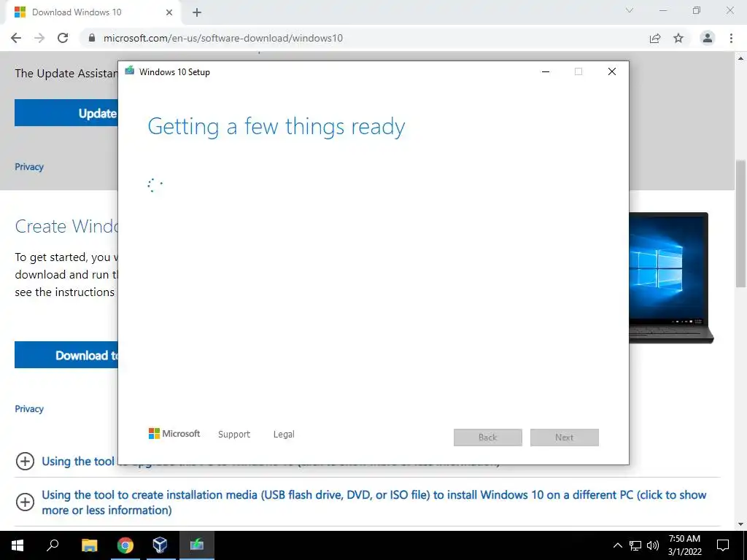
Task: Open a new tab with the plus button
Action: (x=197, y=12)
